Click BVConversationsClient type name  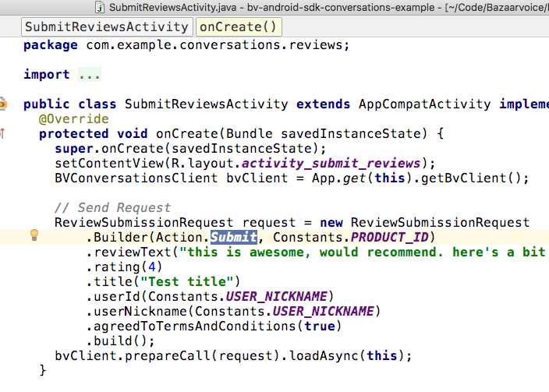coord(136,178)
